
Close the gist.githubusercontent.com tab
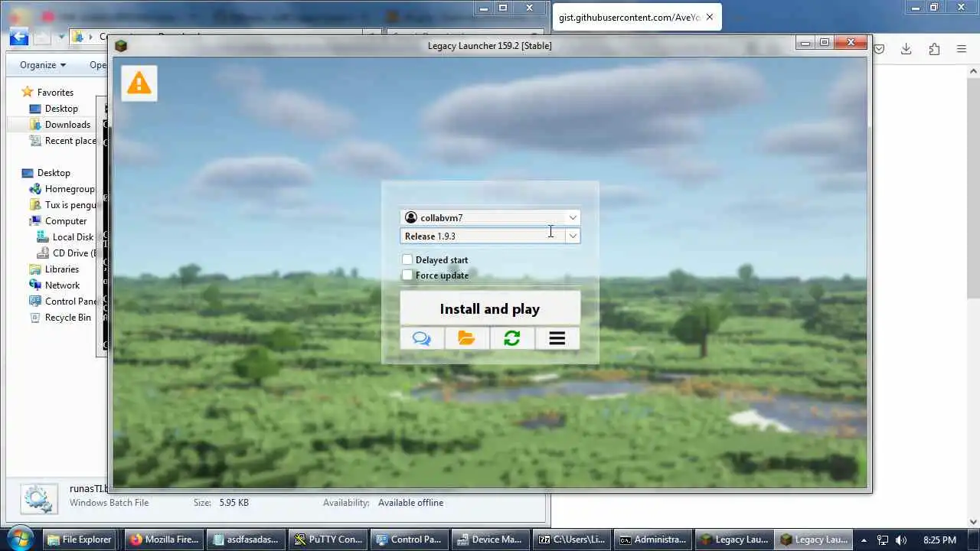(710, 17)
